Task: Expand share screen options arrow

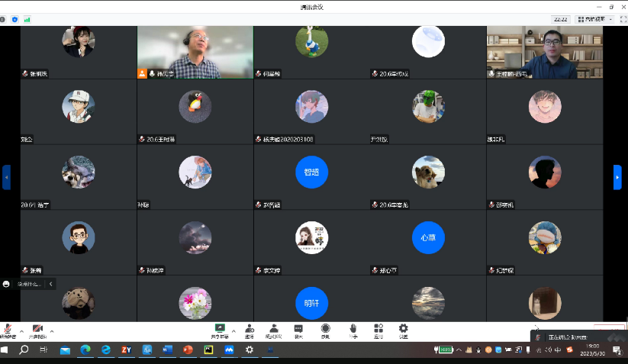Action: click(233, 330)
